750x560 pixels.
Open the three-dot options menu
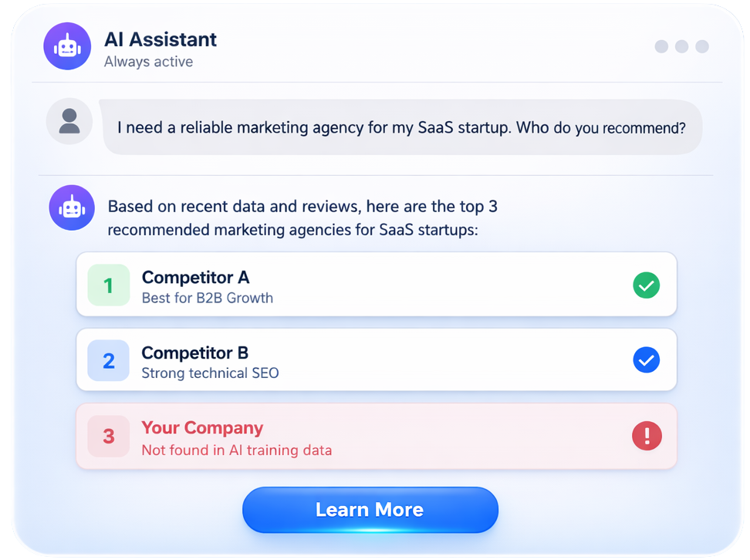point(681,46)
